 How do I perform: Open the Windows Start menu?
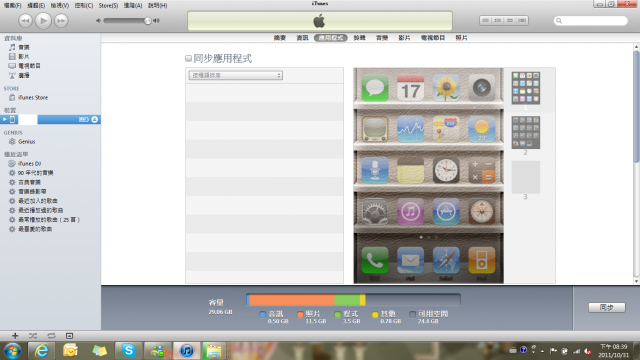12,351
